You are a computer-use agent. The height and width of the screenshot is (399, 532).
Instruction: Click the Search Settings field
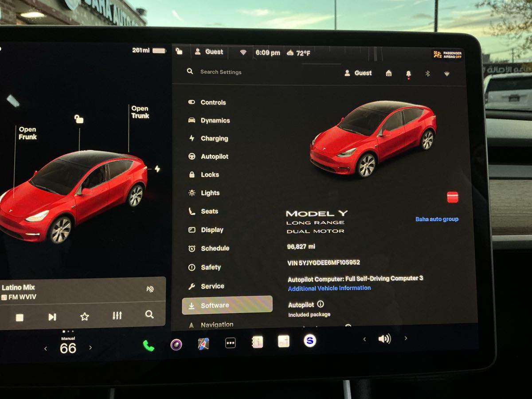(221, 72)
